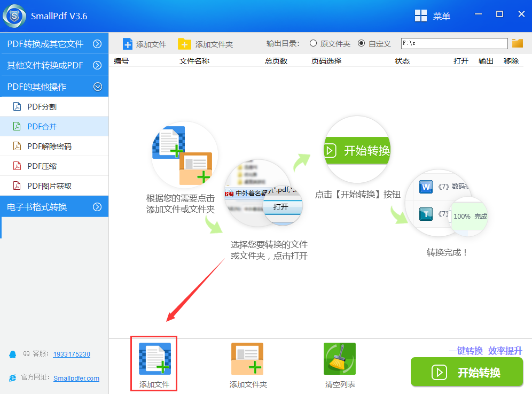Click the 页码选择 column header

pos(326,61)
